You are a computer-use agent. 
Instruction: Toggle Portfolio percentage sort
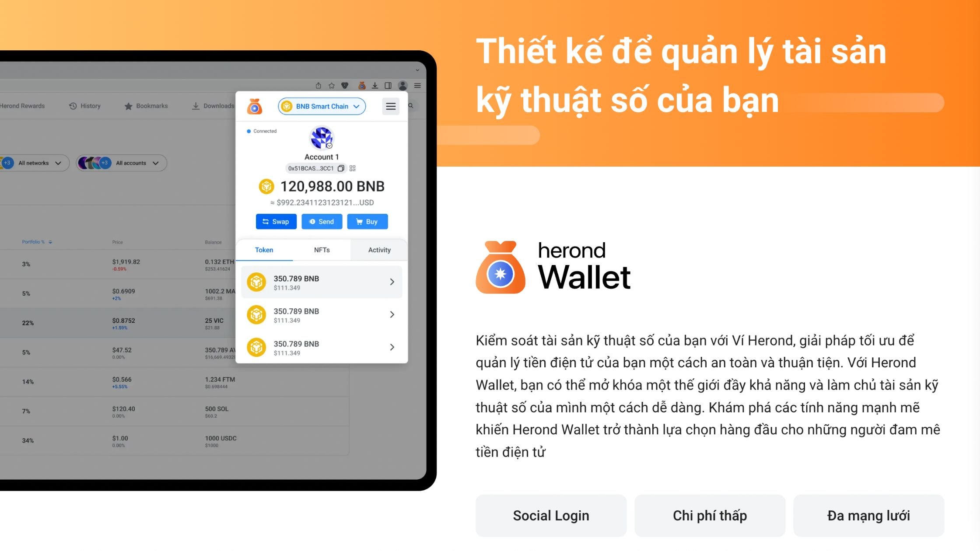[38, 241]
